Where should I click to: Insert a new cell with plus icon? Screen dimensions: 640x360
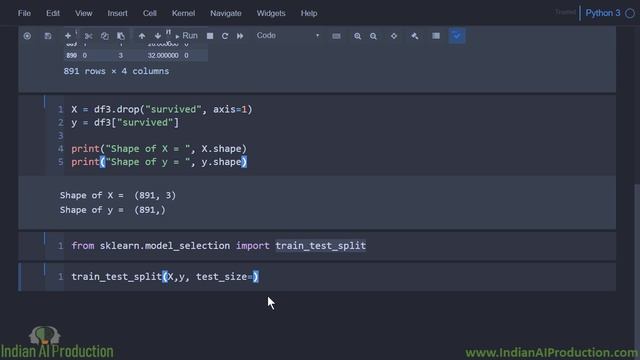click(68, 36)
